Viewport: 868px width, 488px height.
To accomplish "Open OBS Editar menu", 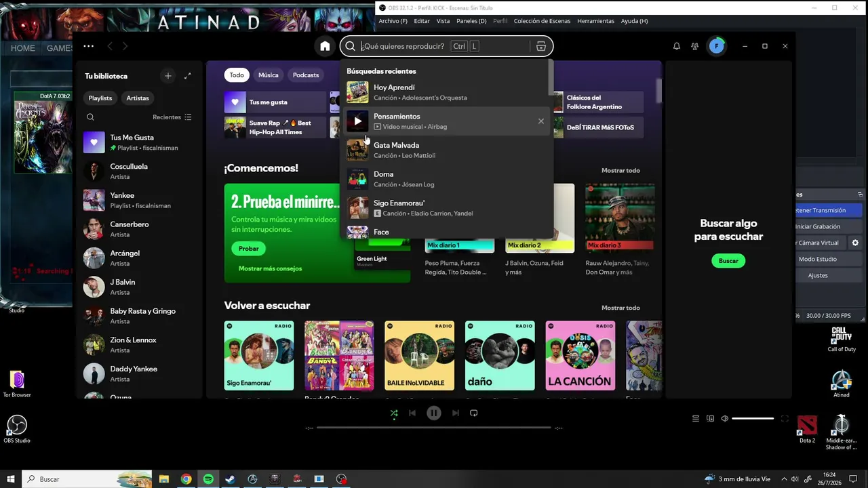I will click(x=422, y=21).
